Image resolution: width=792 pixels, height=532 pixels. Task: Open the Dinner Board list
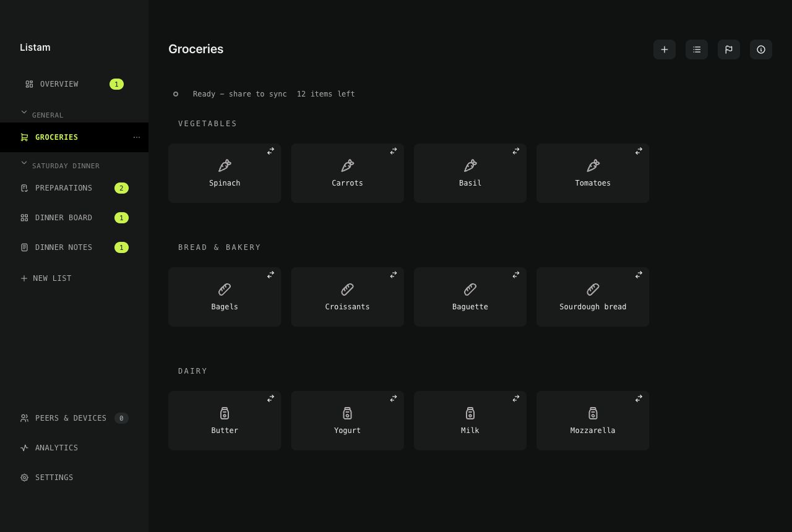(74, 218)
